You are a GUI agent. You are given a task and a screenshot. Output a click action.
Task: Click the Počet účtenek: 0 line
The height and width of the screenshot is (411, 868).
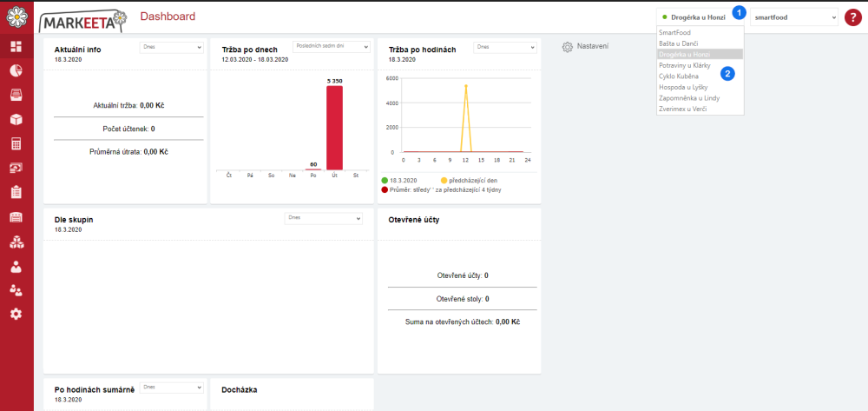click(x=128, y=129)
